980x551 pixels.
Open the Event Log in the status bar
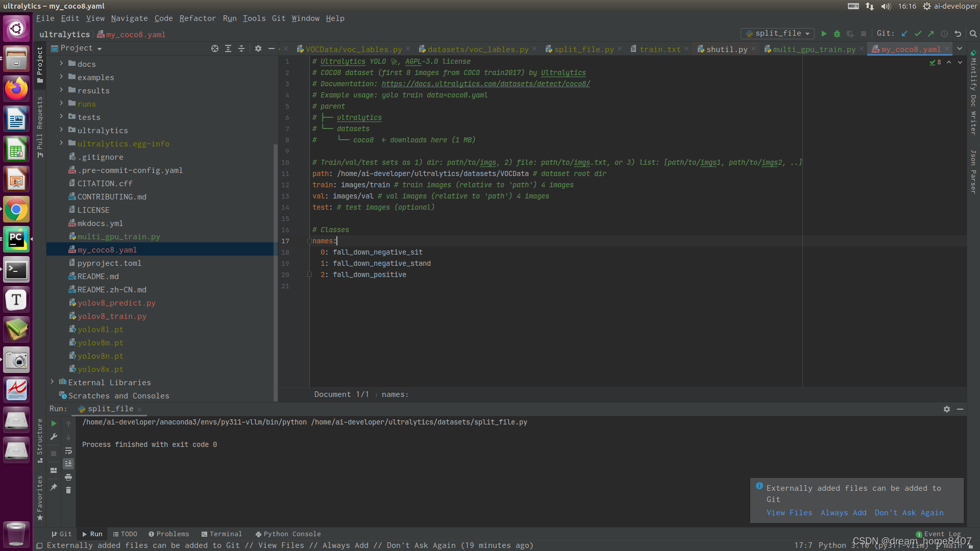point(938,534)
